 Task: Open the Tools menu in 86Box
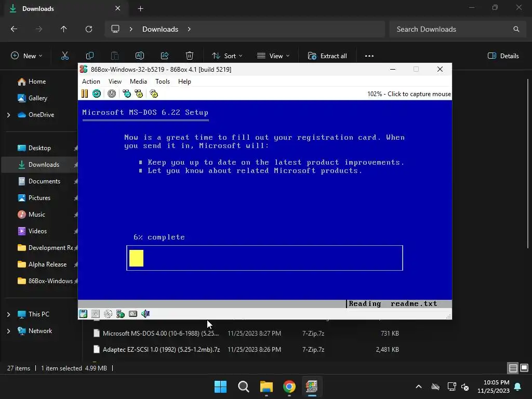163,82
